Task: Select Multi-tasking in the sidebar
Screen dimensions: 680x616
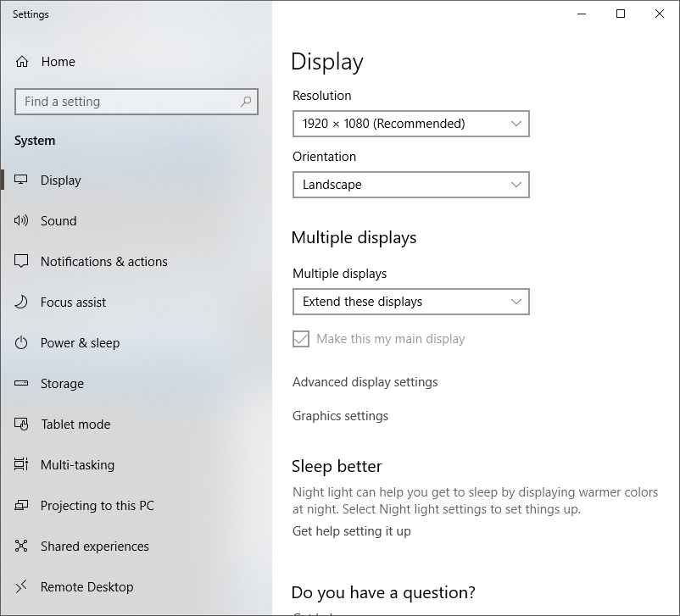Action: click(x=77, y=465)
